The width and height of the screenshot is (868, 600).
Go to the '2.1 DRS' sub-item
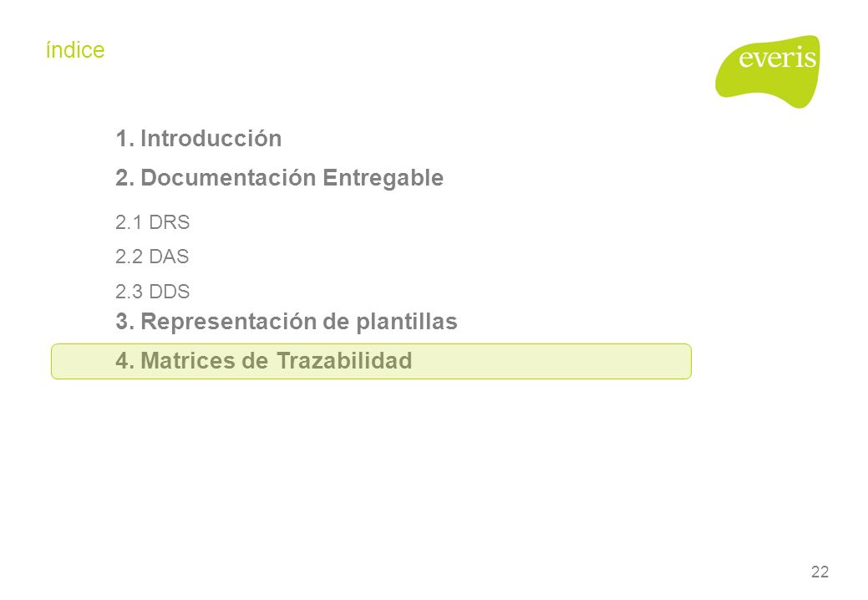point(153,222)
